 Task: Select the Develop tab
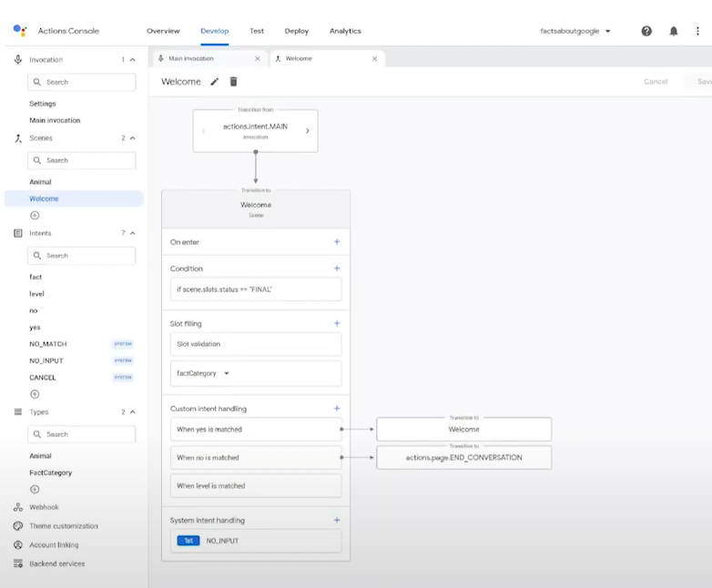tap(214, 31)
